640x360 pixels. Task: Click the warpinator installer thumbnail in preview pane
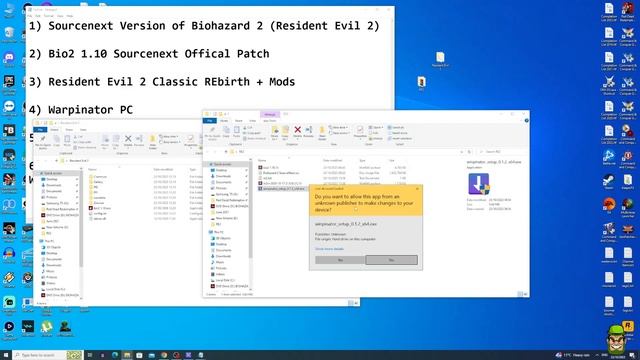pos(478,184)
